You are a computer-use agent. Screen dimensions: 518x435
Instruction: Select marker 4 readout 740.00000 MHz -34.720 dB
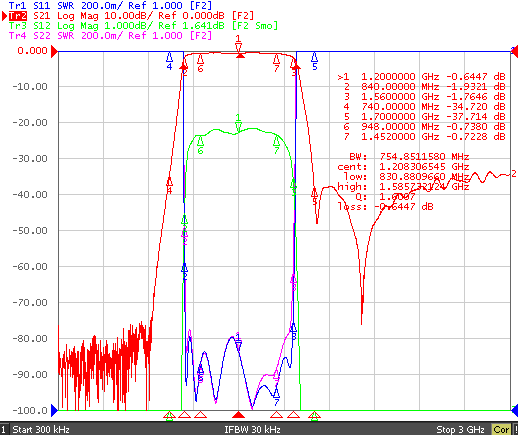click(425, 107)
